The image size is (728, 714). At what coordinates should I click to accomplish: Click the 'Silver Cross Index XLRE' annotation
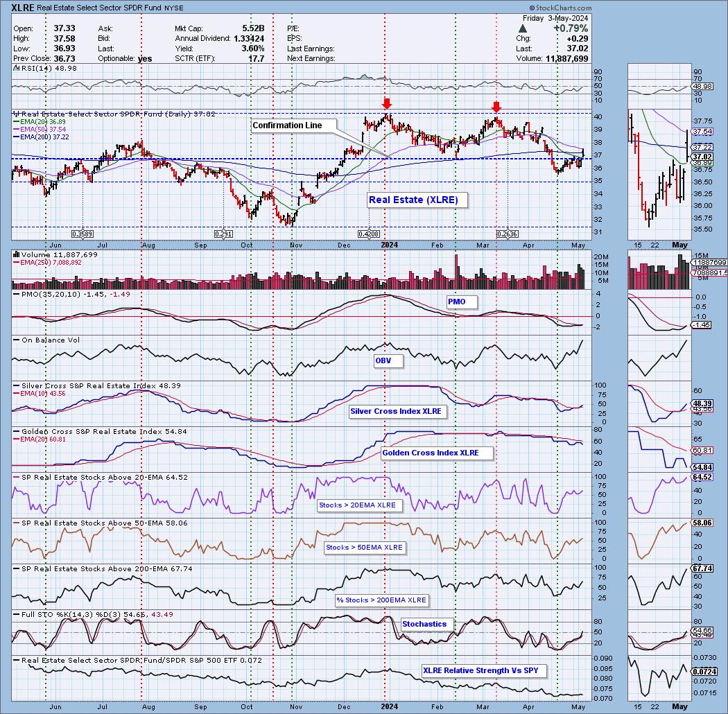397,411
